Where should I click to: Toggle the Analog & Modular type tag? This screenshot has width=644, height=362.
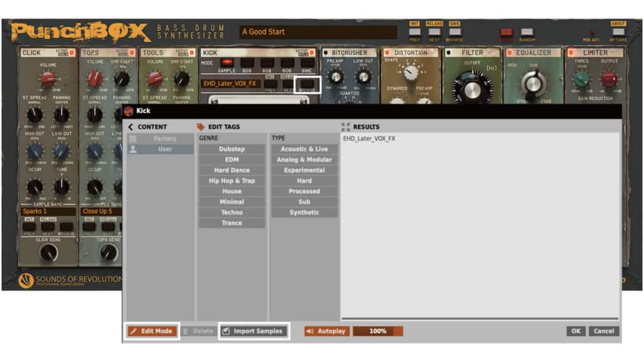click(304, 160)
